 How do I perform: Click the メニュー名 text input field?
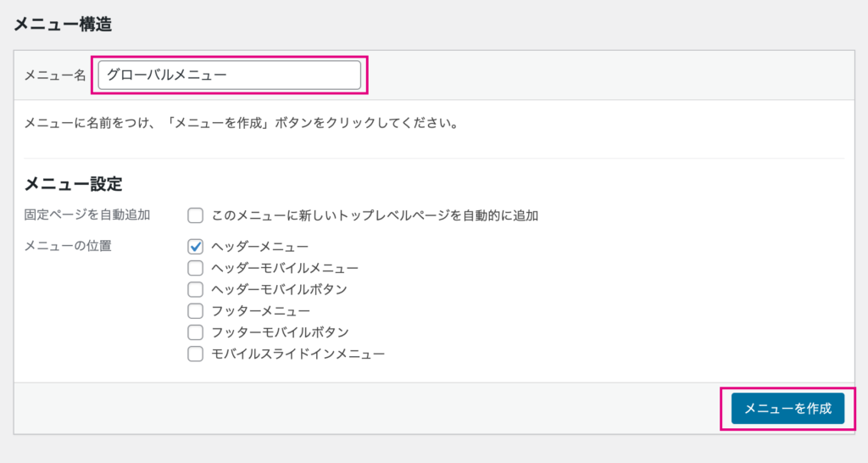(x=229, y=75)
